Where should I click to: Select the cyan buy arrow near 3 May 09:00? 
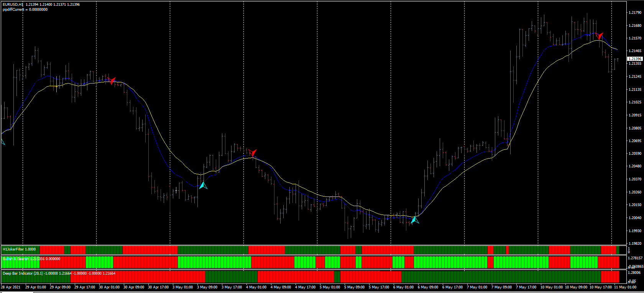click(x=203, y=185)
